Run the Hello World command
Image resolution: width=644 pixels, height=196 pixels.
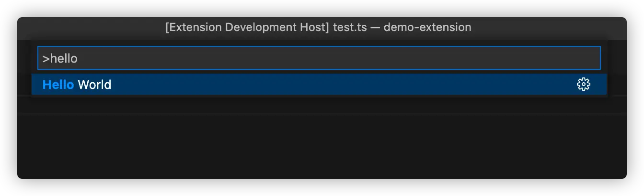[x=77, y=85]
